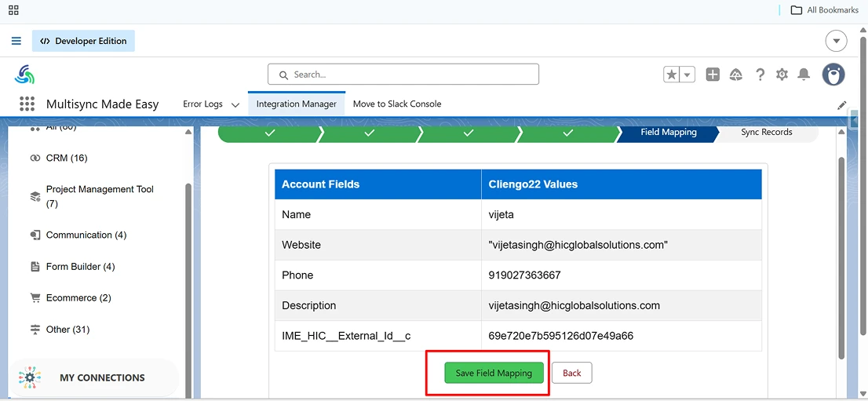Open the App Launcher dots

point(27,104)
